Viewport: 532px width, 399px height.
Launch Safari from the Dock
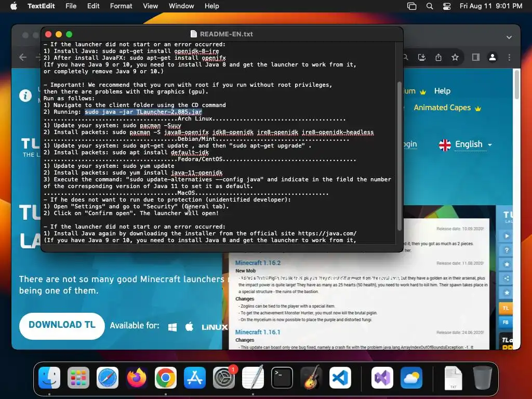point(108,378)
